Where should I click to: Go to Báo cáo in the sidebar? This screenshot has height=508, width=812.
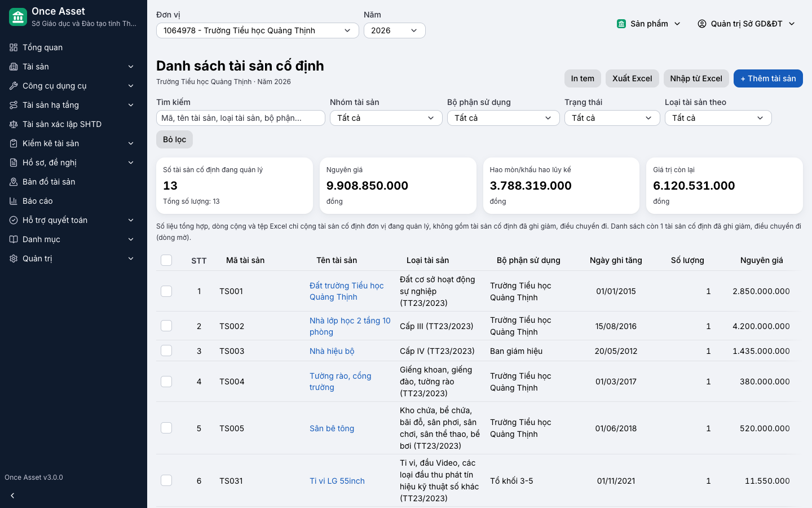point(73,201)
